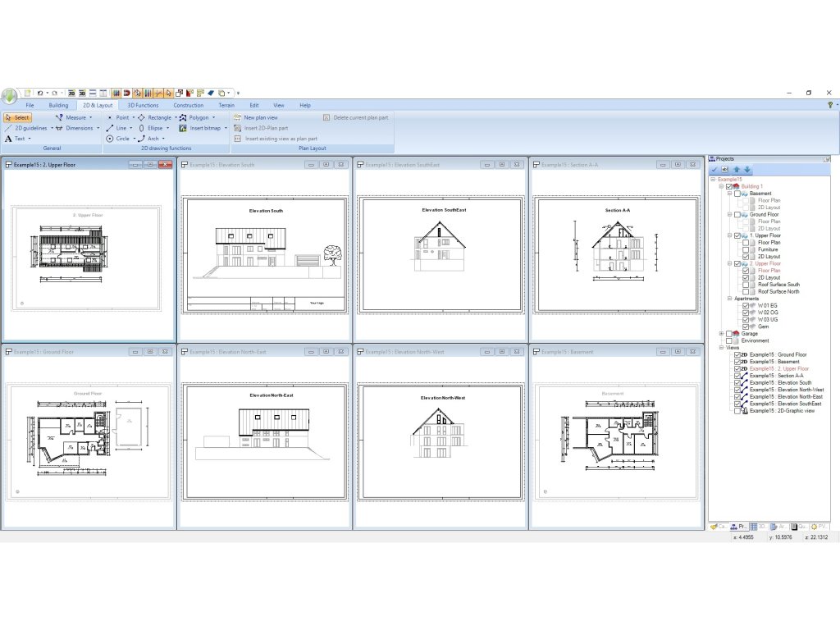Click the Select tool in the General group

click(x=17, y=117)
